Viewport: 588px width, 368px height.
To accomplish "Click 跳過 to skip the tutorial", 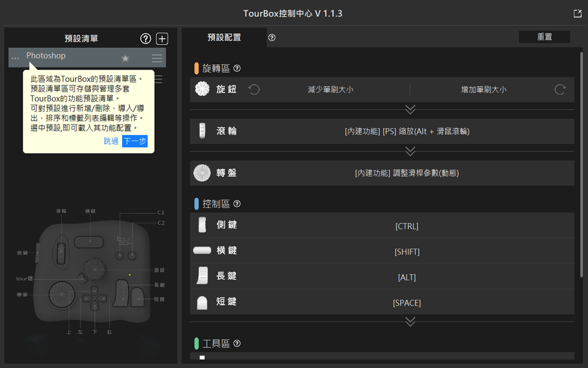I will pos(111,141).
